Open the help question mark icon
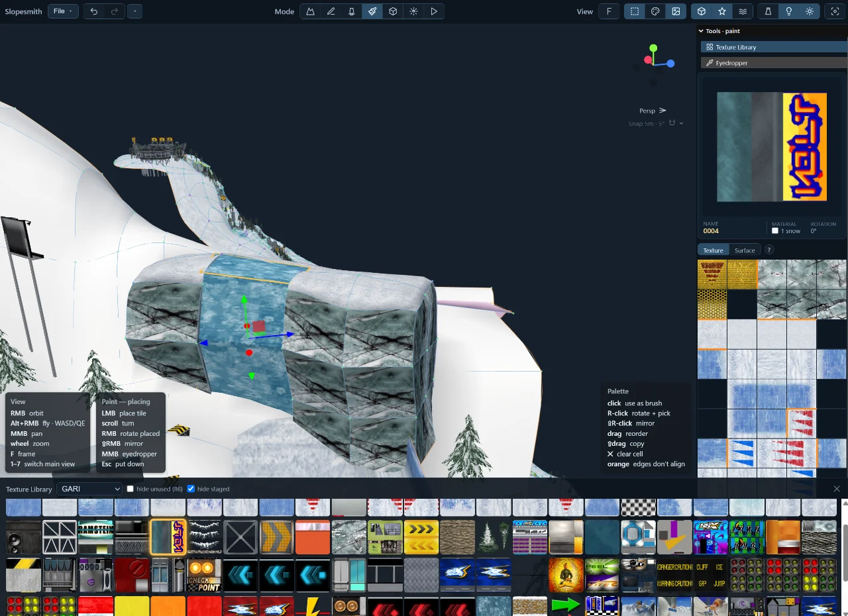Viewport: 848px width, 616px height. click(769, 250)
